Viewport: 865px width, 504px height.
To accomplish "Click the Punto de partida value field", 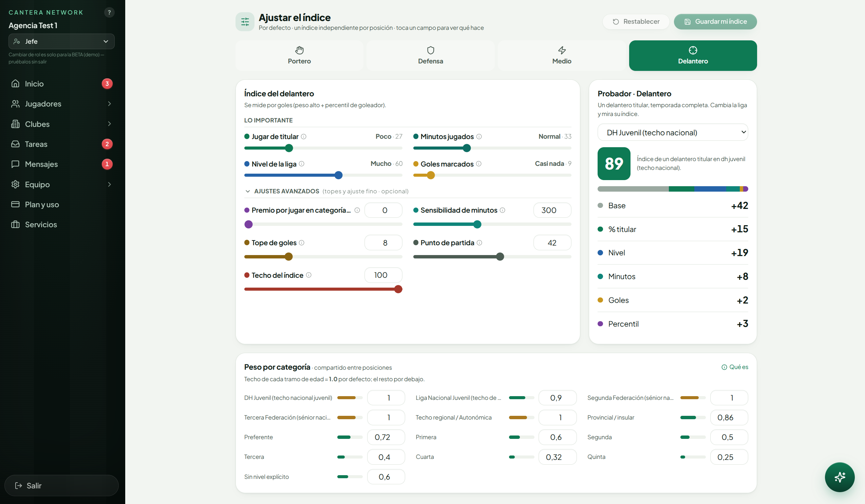I will 552,243.
